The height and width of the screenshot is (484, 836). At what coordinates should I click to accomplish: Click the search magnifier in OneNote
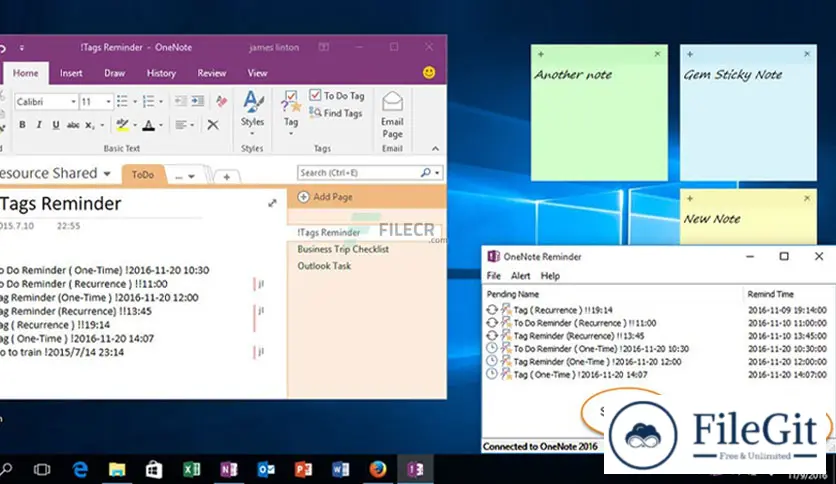click(425, 173)
